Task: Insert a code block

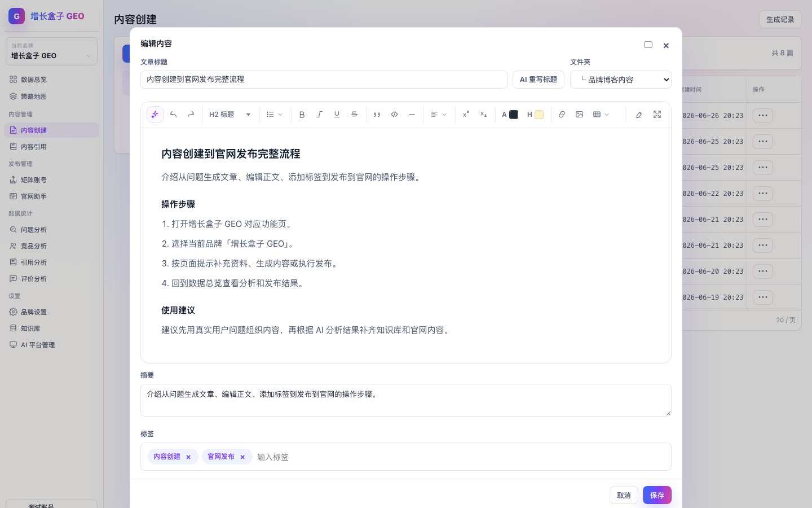Action: pyautogui.click(x=394, y=115)
